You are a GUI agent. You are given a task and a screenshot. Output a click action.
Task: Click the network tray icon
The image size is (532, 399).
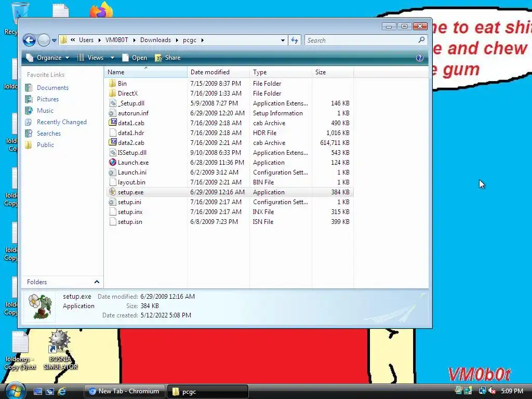tap(482, 391)
